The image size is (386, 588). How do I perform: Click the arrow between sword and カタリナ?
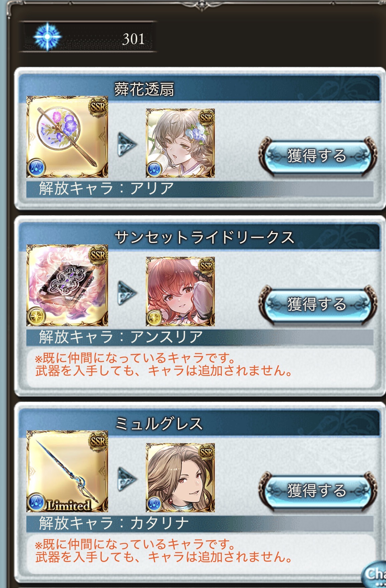127,479
